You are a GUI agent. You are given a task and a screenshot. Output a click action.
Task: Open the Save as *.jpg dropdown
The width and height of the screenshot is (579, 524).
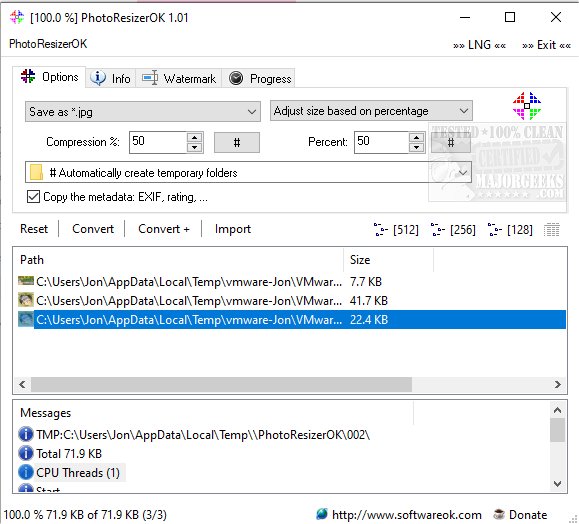[x=143, y=112]
